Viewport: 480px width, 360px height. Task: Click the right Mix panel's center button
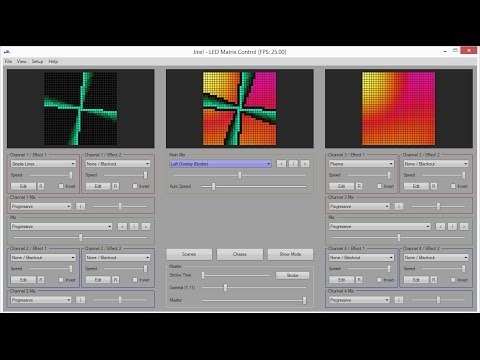click(x=452, y=227)
